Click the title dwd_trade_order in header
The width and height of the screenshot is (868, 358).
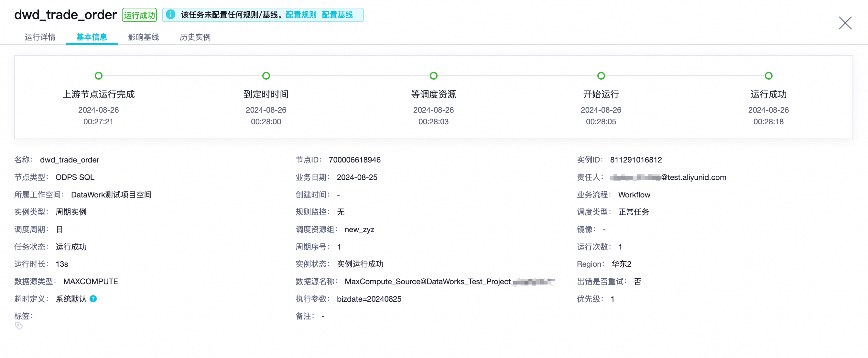65,15
